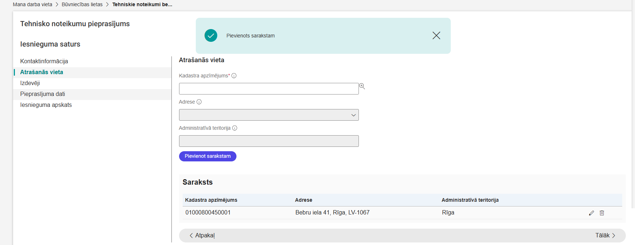
Task: Click the green checkmark success icon
Action: pyautogui.click(x=211, y=36)
